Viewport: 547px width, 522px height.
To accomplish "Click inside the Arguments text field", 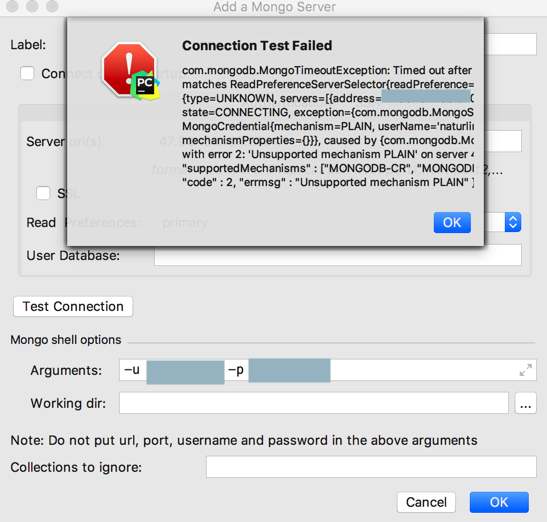I will click(328, 370).
